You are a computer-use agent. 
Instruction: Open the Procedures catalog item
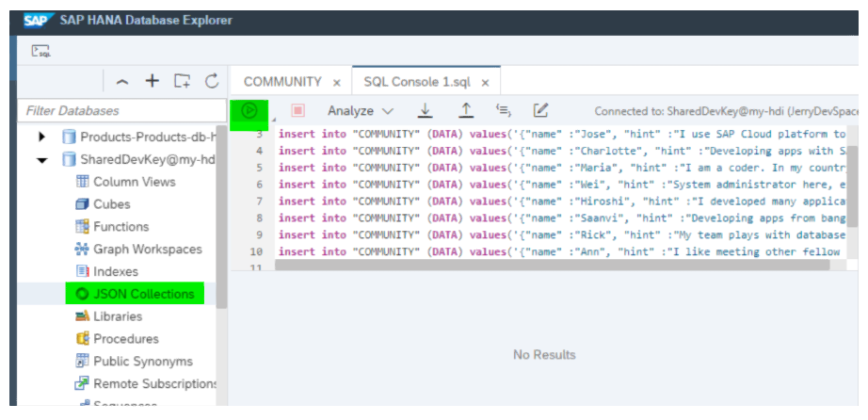pyautogui.click(x=126, y=339)
